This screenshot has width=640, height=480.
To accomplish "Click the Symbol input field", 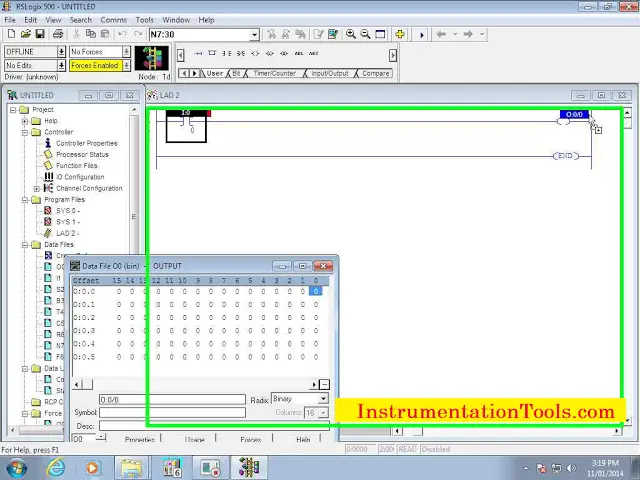I will point(172,413).
